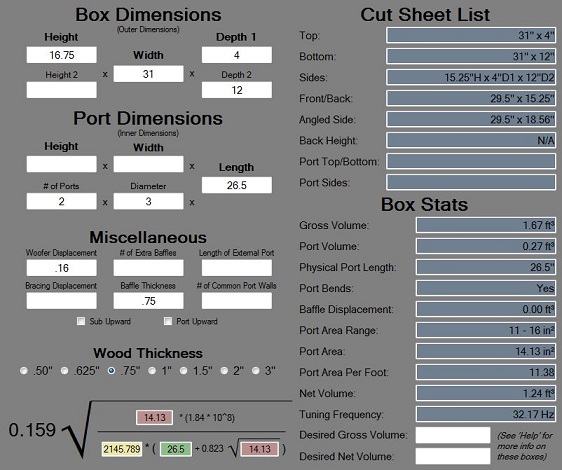
Task: Pick the 1.5" wood thickness radio button
Action: [184, 370]
